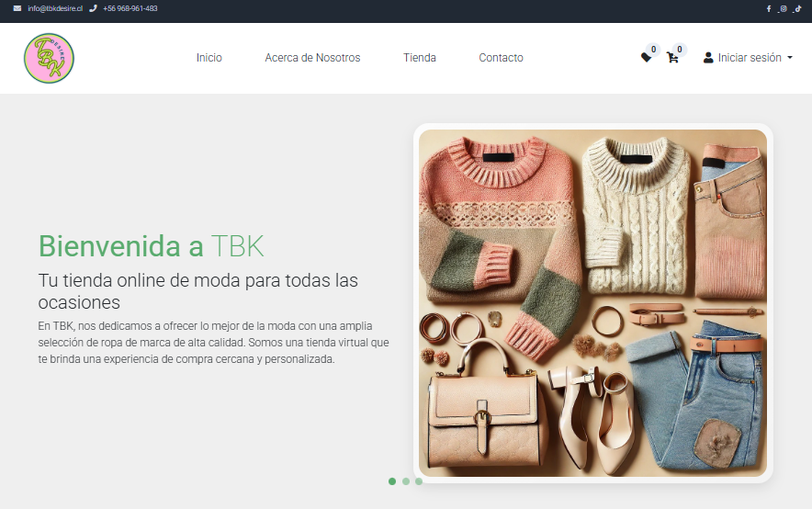Click the TBK Desire logo

click(49, 58)
